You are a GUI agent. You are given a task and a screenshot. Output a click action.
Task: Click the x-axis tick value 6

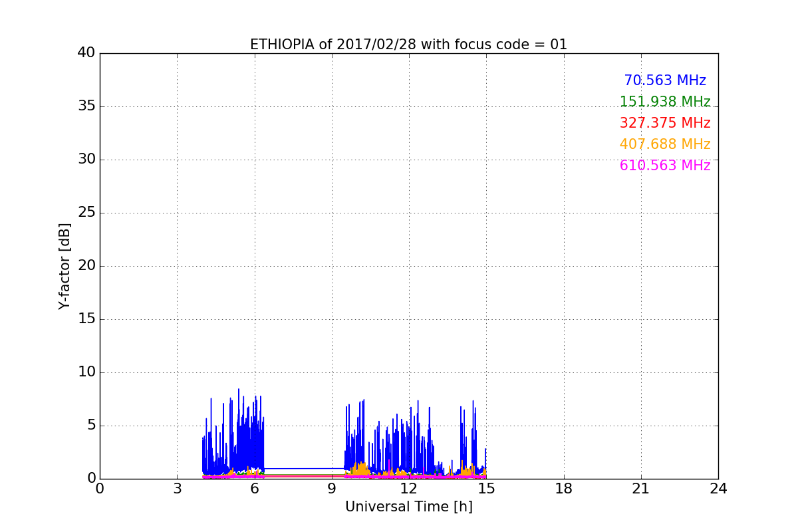click(254, 489)
